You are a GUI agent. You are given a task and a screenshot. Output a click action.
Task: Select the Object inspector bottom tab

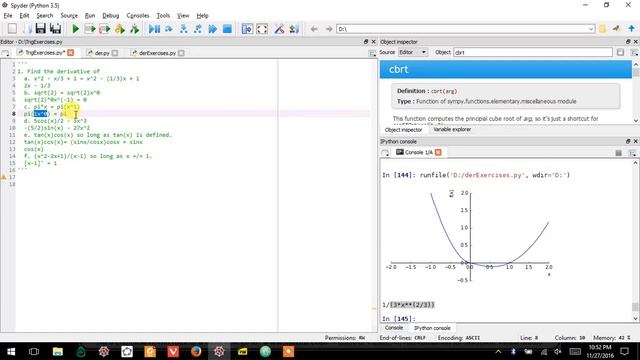pyautogui.click(x=403, y=129)
